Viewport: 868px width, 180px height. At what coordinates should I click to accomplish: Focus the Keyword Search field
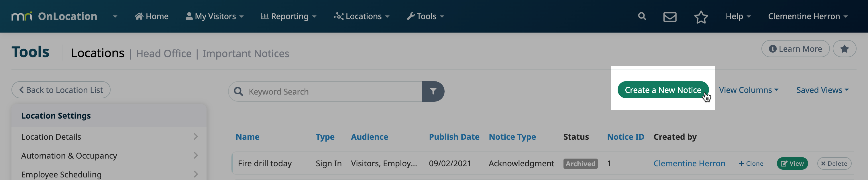tap(325, 91)
